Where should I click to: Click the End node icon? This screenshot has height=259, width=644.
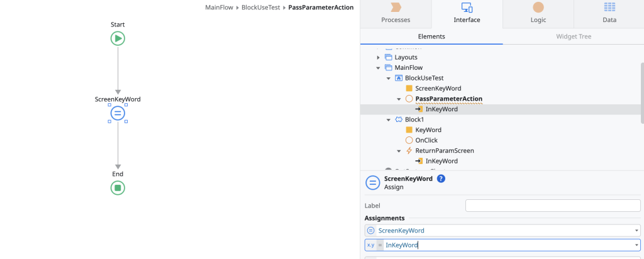click(x=118, y=187)
